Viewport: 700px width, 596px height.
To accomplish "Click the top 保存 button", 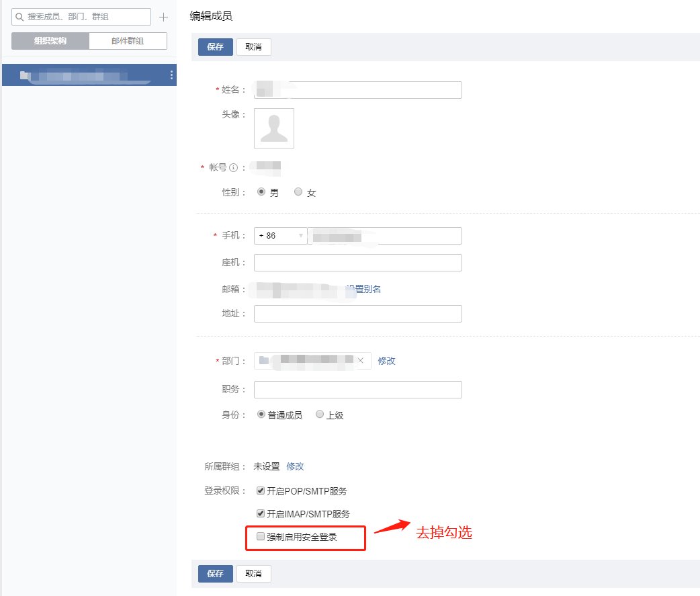I will click(x=214, y=47).
